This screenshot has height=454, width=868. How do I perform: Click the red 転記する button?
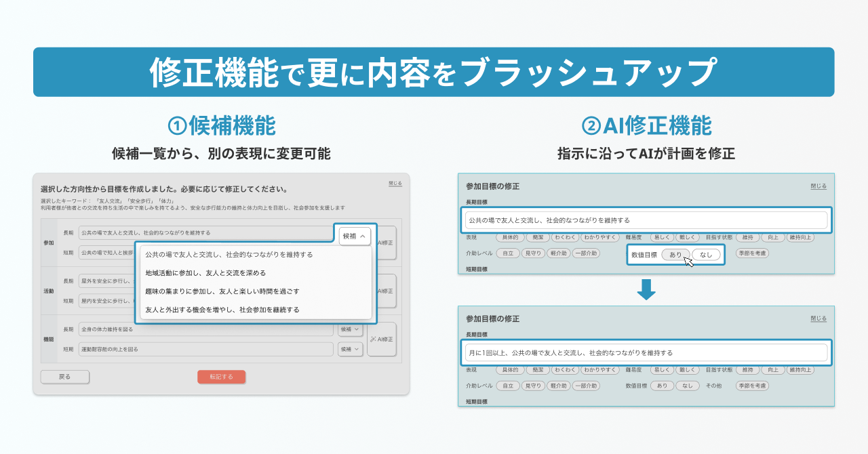click(x=221, y=377)
